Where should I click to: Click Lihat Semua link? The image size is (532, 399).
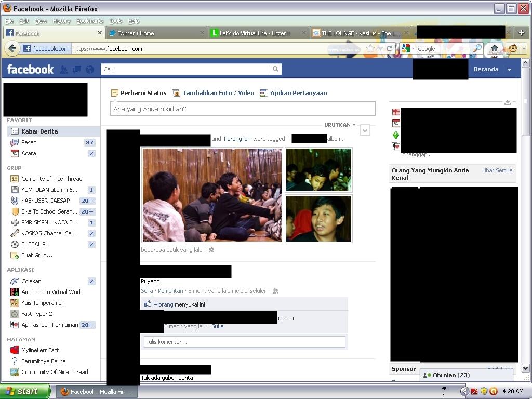point(497,170)
